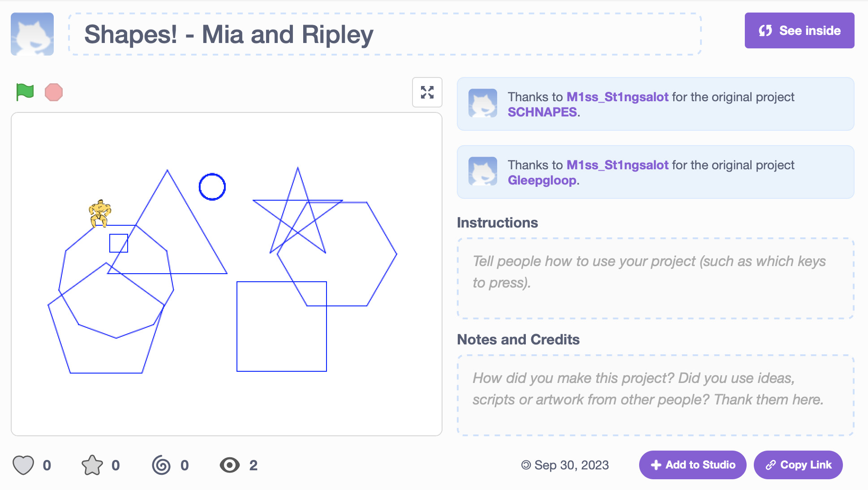Image resolution: width=868 pixels, height=490 pixels.
Task: Click the Copy Link button
Action: [x=798, y=465]
